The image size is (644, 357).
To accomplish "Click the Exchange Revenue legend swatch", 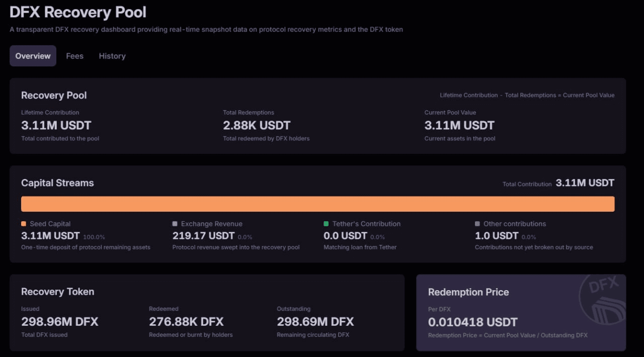I will 175,224.
